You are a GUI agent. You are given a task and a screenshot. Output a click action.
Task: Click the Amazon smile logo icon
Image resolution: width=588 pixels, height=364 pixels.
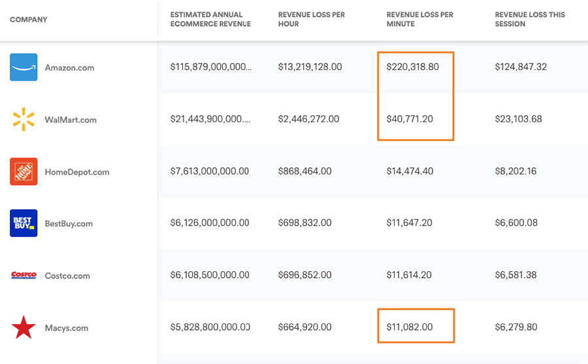coord(24,67)
